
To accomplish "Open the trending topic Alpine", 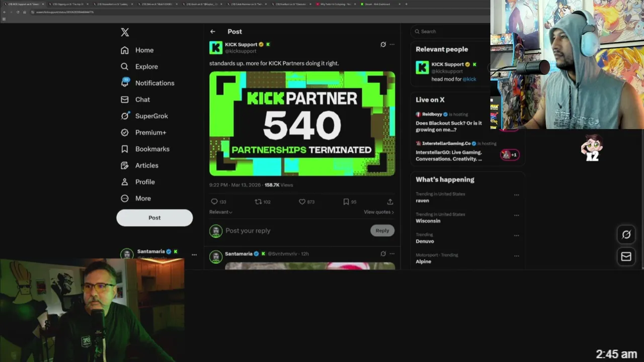I will (423, 261).
